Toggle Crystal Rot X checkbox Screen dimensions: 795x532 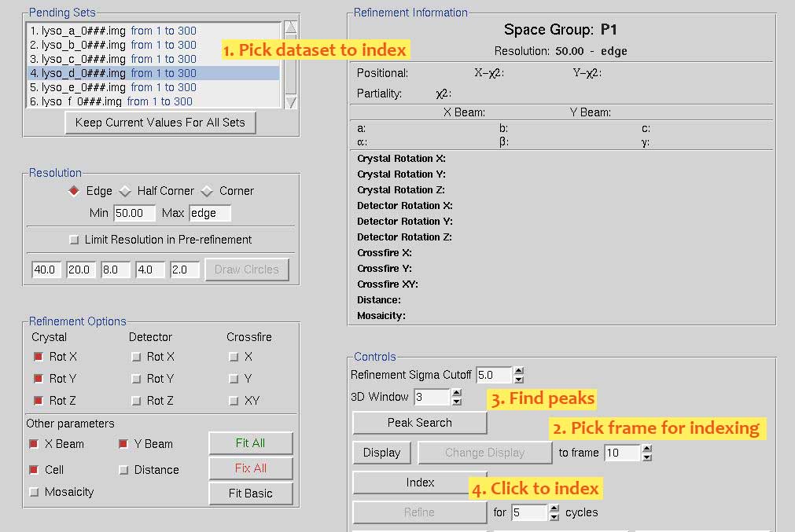coord(37,357)
